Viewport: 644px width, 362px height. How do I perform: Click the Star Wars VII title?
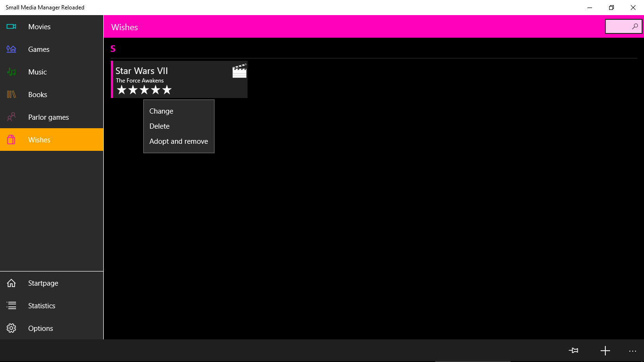click(x=141, y=71)
